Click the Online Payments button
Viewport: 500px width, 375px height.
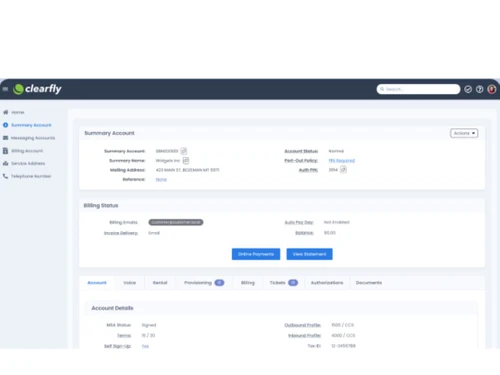coord(256,254)
